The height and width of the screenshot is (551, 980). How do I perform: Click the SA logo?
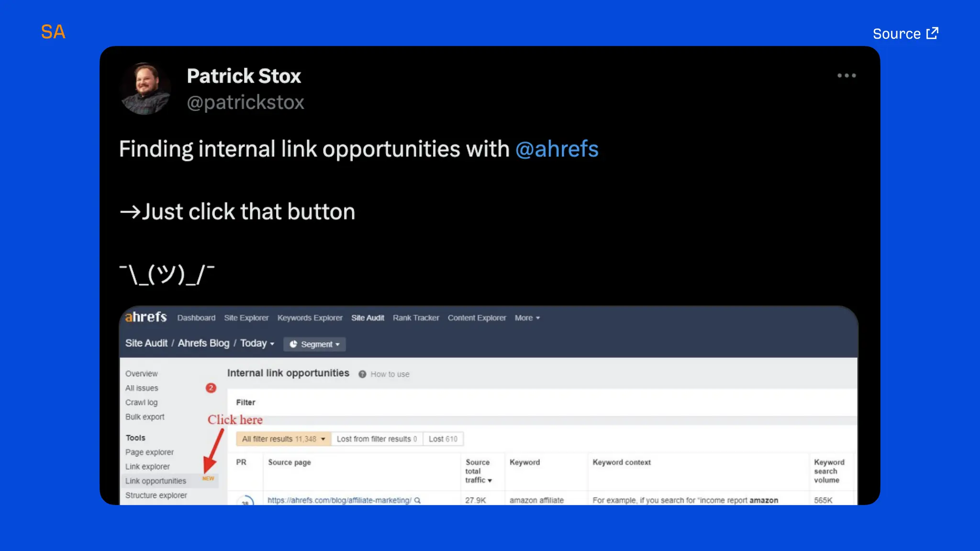(x=53, y=32)
